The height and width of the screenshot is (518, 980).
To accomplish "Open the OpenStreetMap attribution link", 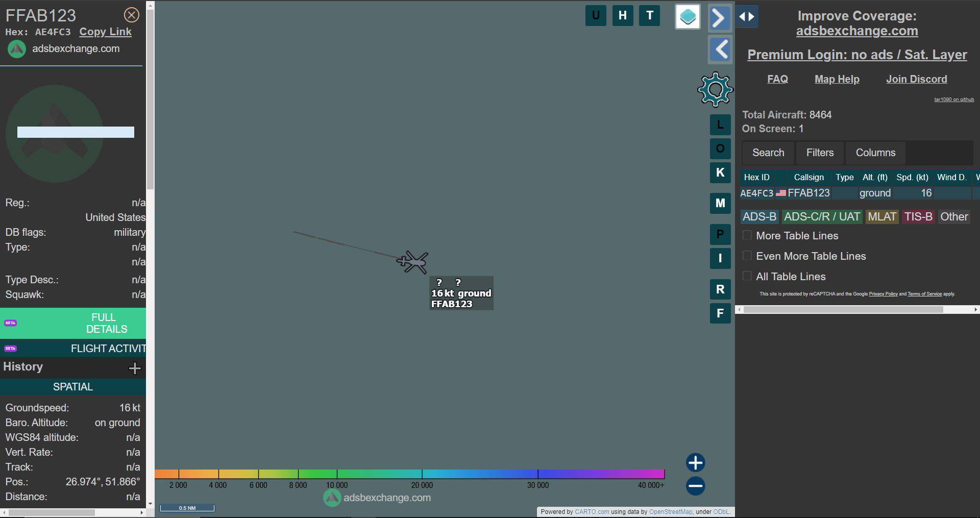I will pyautogui.click(x=671, y=512).
